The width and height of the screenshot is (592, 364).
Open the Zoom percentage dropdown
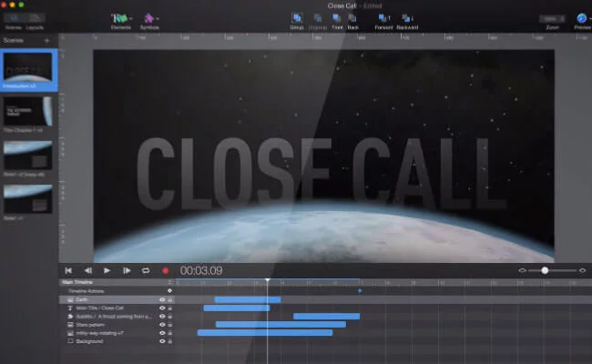[x=552, y=18]
